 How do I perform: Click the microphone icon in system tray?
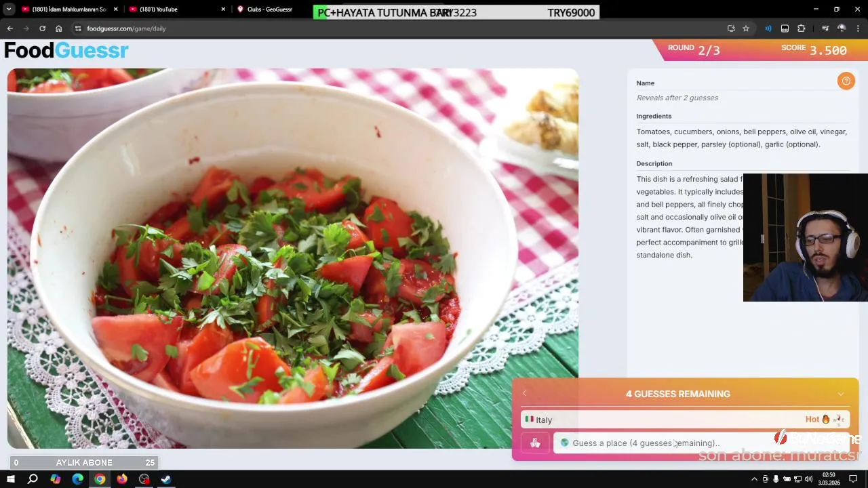pyautogui.click(x=776, y=479)
